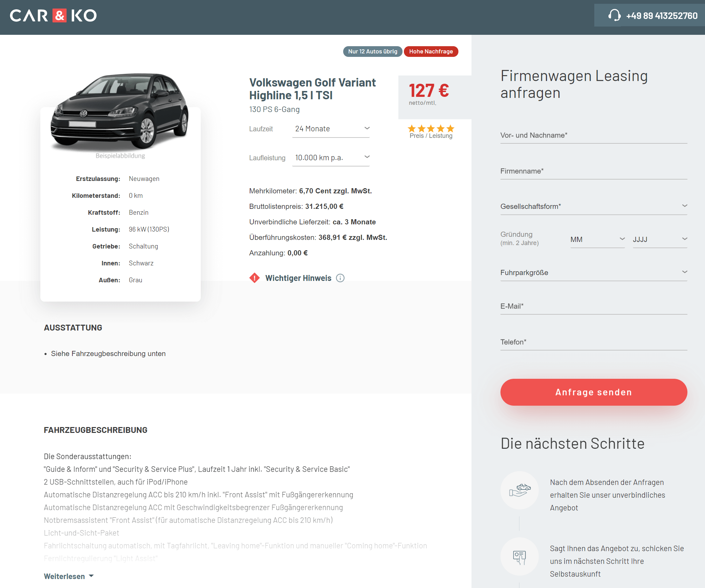705x588 pixels.
Task: Click the Vor- und Nachname input field
Action: pyautogui.click(x=594, y=135)
